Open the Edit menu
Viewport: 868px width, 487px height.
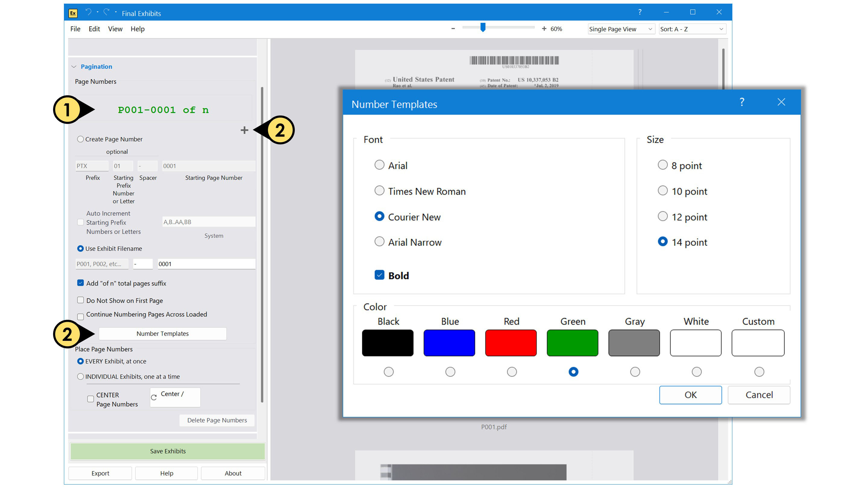(x=94, y=29)
